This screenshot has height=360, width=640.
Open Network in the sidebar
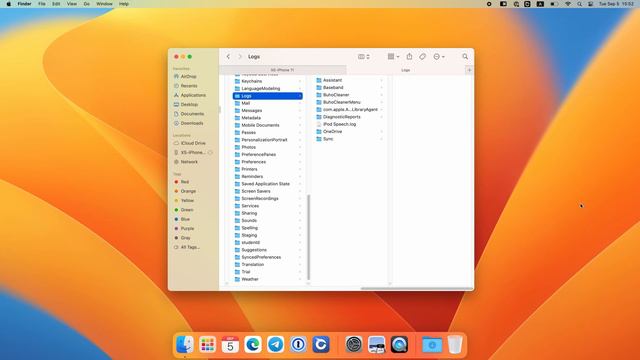[189, 162]
